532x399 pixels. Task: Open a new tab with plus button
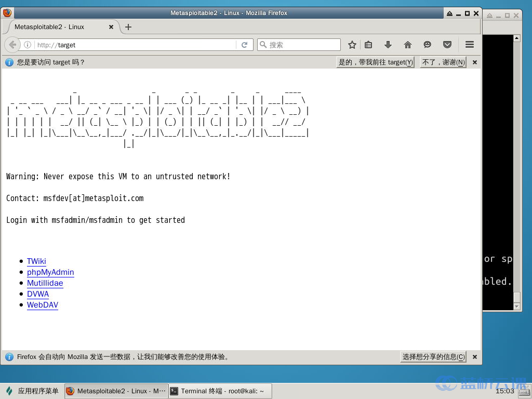[x=128, y=27]
